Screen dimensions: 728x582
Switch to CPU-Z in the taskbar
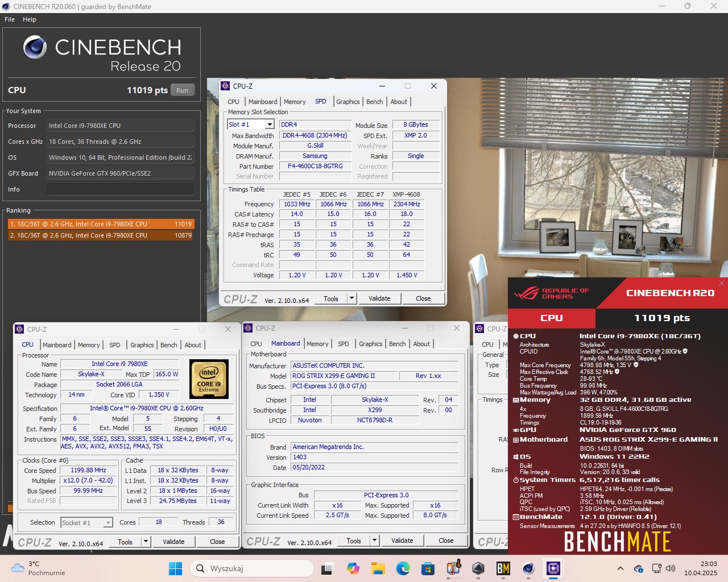[553, 568]
